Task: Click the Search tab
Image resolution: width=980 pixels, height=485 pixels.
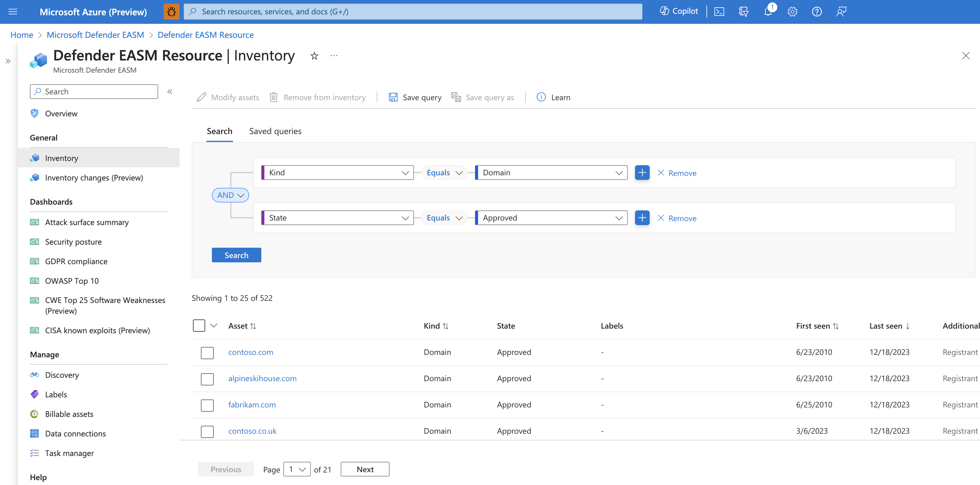Action: coord(220,131)
